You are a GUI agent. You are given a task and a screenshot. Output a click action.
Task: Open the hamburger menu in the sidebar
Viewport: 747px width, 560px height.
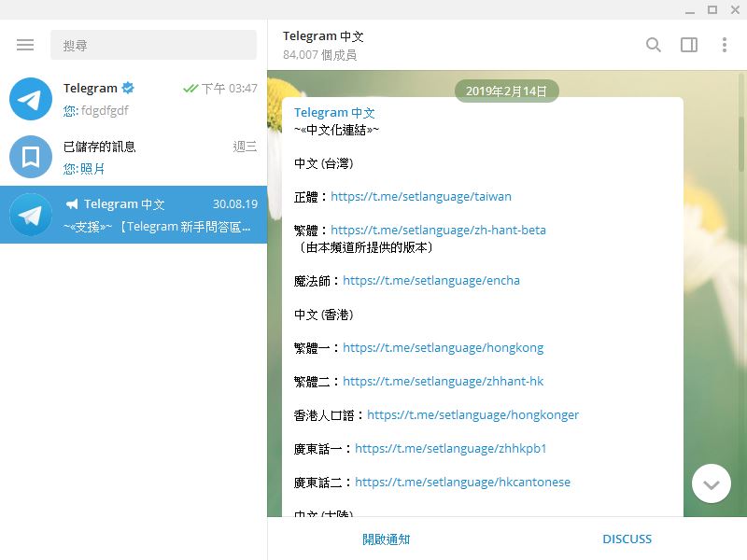tap(25, 44)
